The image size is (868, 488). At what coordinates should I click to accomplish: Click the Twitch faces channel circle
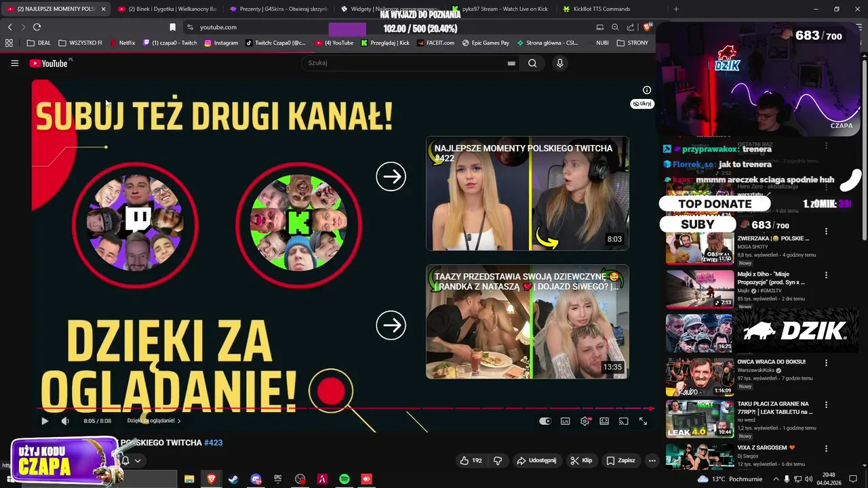[x=136, y=224]
